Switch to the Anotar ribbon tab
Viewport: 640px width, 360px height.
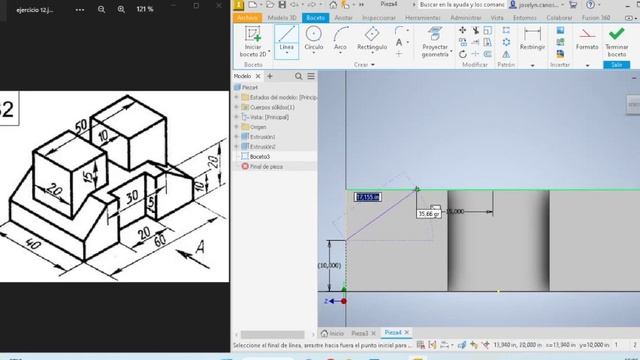[x=343, y=18]
